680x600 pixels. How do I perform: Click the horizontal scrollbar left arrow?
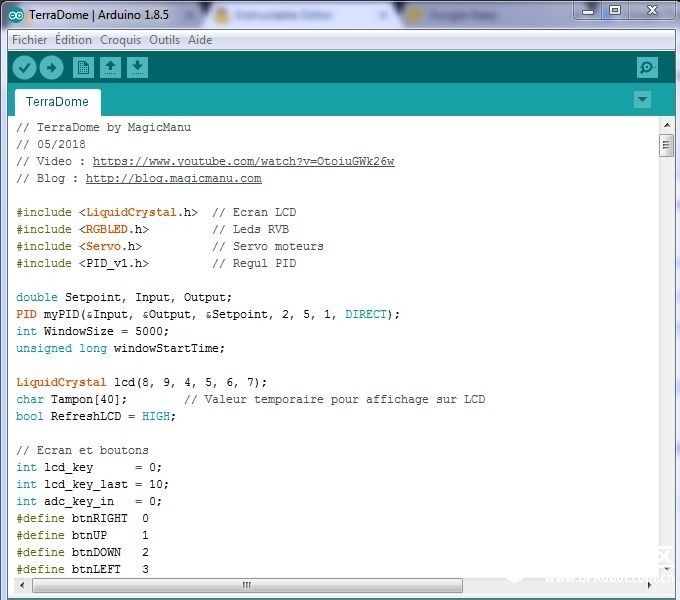pyautogui.click(x=22, y=585)
